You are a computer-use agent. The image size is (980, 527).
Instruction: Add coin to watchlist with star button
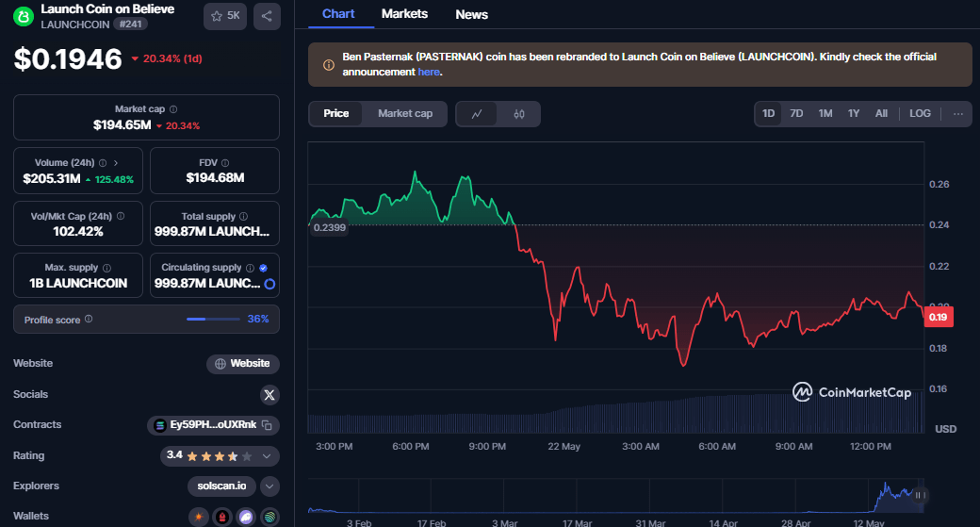point(225,16)
